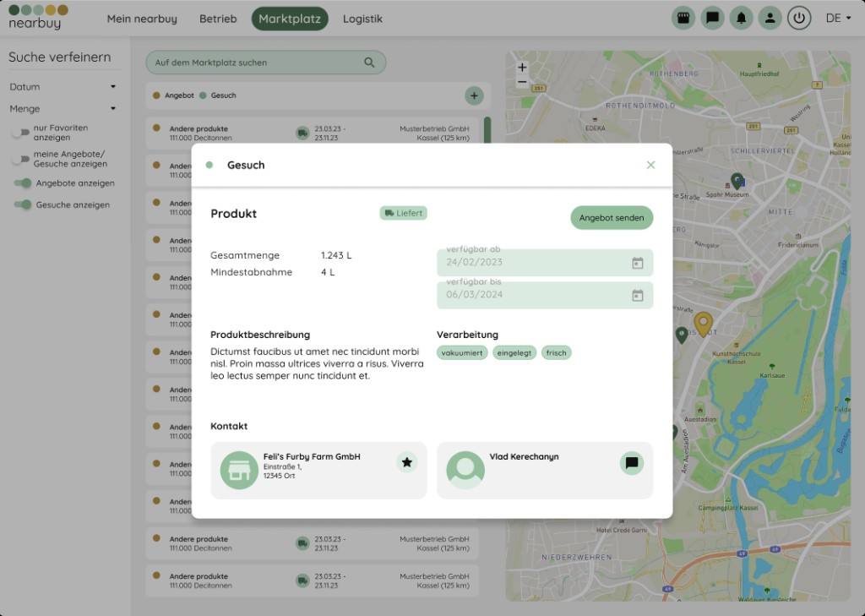
Task: Select the Marktplatz tab
Action: (x=290, y=19)
